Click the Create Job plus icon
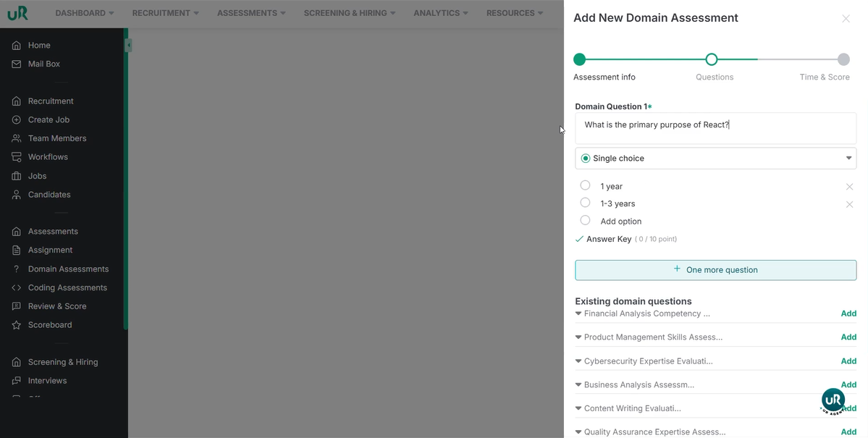 pyautogui.click(x=17, y=120)
